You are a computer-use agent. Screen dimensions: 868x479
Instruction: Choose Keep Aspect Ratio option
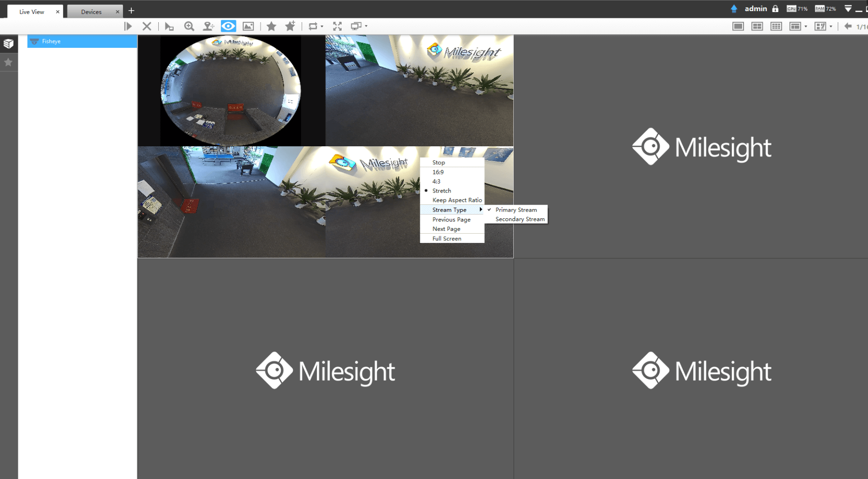point(452,200)
